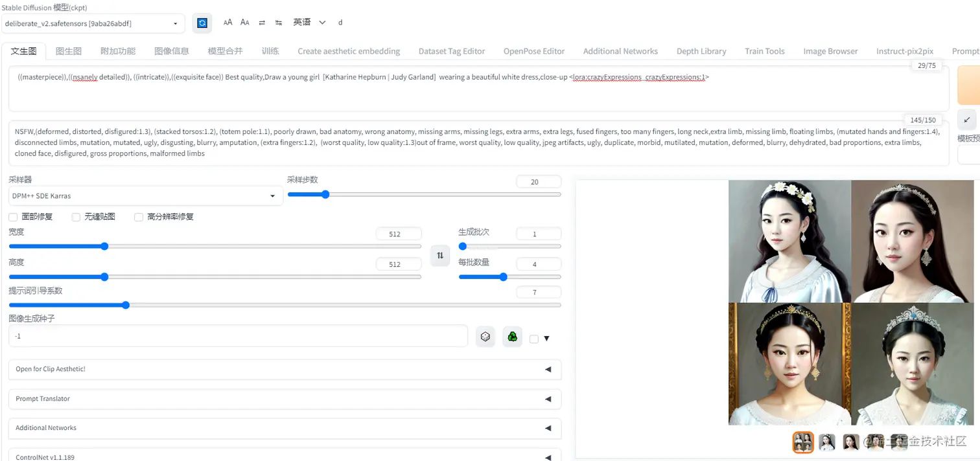
Task: Switch to the 图生图 tab
Action: [69, 51]
